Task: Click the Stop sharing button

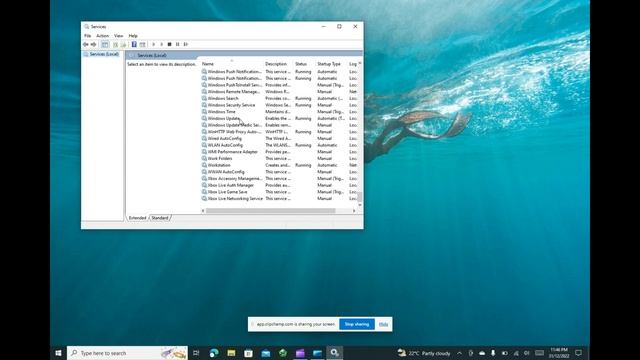Action: 357,324
